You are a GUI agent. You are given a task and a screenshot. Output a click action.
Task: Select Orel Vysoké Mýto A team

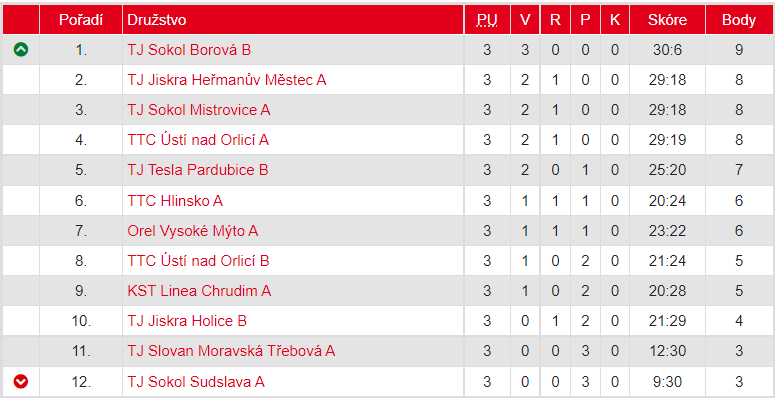coord(193,231)
